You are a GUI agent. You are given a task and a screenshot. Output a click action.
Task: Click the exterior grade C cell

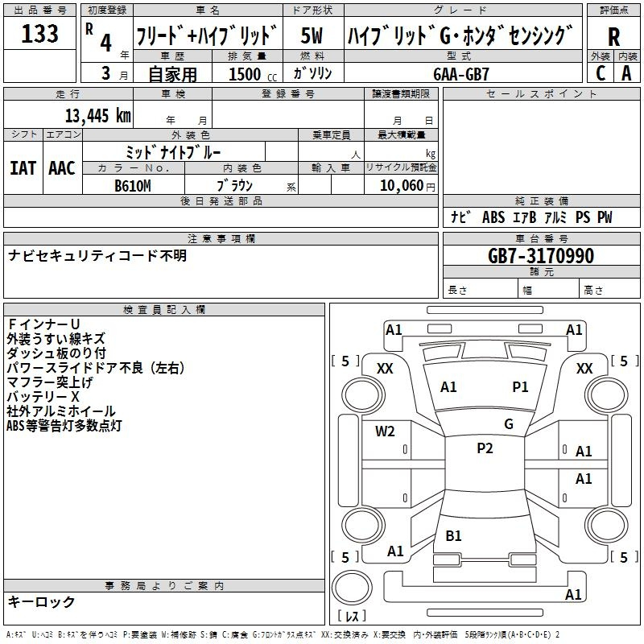[x=600, y=72]
